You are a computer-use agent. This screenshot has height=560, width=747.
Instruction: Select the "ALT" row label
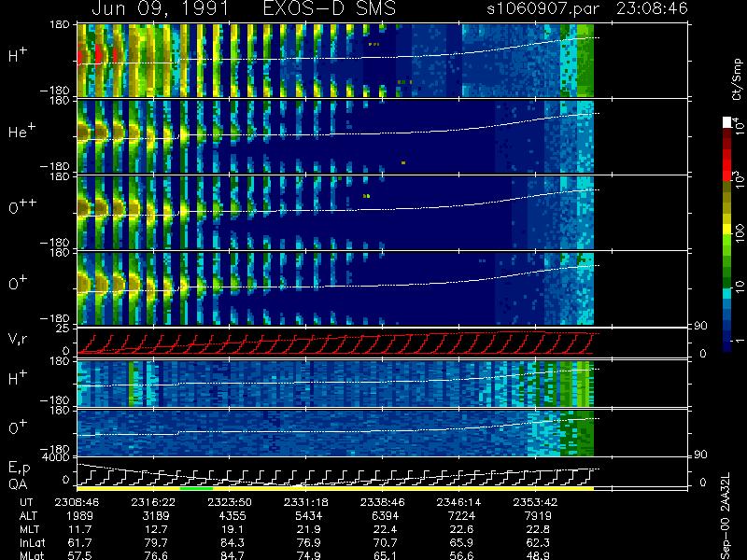(x=28, y=516)
